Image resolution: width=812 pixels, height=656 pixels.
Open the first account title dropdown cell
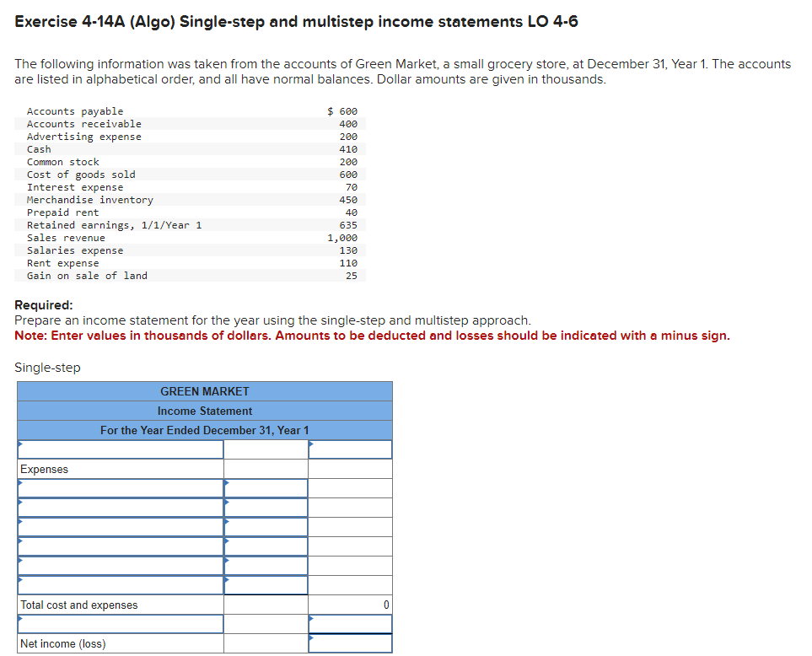[x=118, y=449]
